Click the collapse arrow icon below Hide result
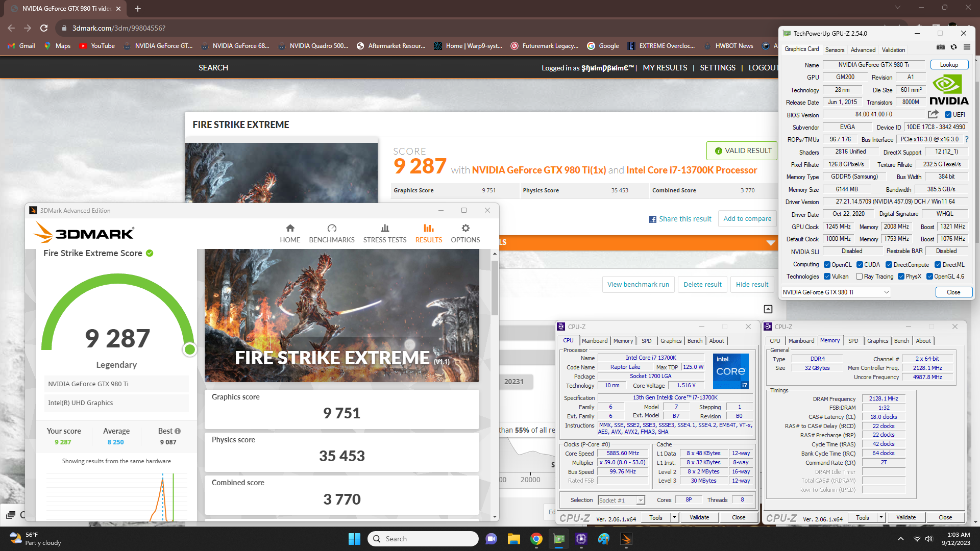 tap(768, 309)
